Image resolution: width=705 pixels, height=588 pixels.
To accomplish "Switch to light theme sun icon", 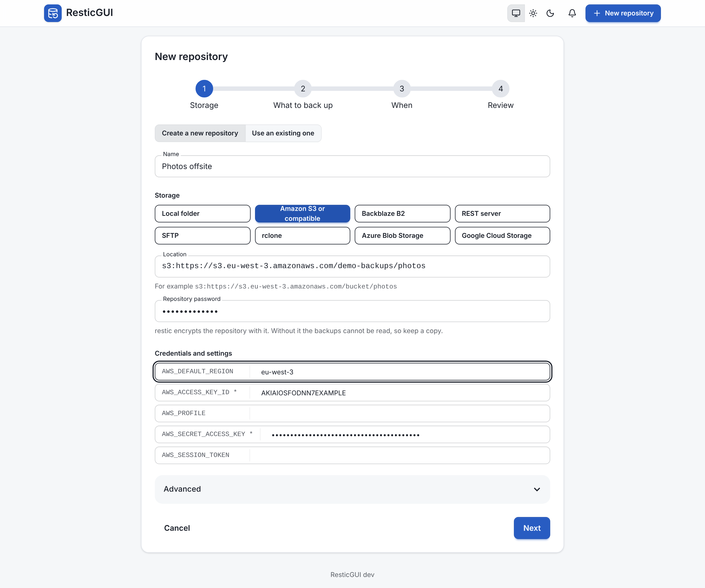I will coord(533,13).
